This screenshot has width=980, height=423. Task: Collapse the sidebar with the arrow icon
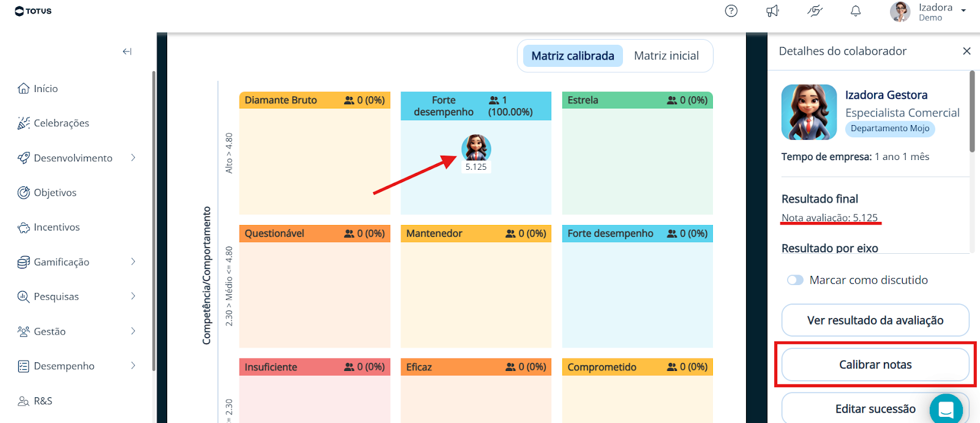[x=127, y=51]
